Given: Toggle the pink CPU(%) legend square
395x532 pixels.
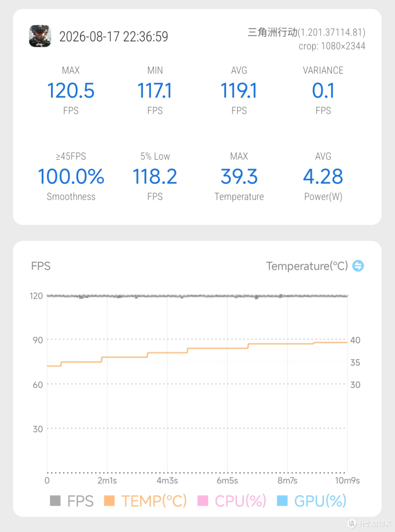Looking at the screenshot, I should [x=203, y=501].
